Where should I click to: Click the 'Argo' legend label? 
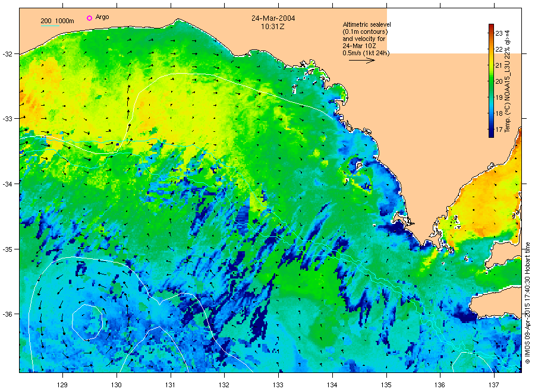pos(102,17)
